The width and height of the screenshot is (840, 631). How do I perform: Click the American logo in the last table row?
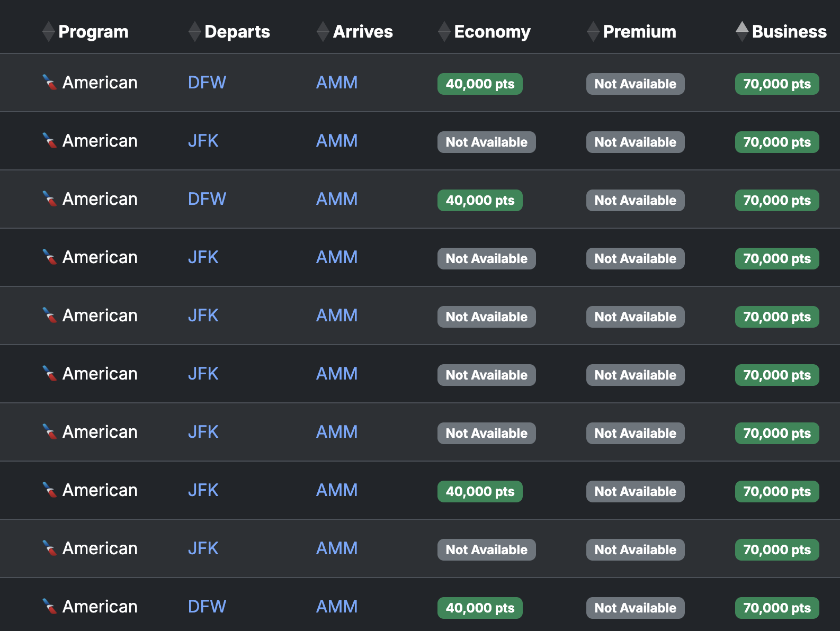coord(50,607)
